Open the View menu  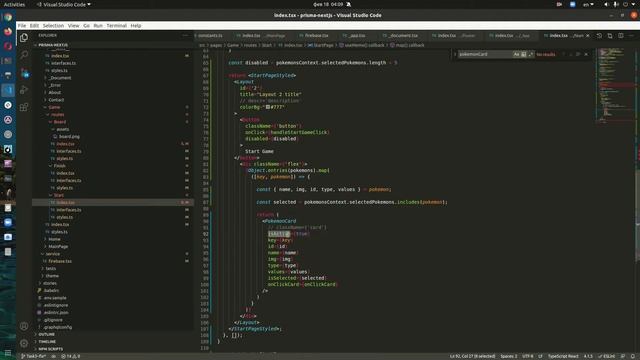coord(73,25)
